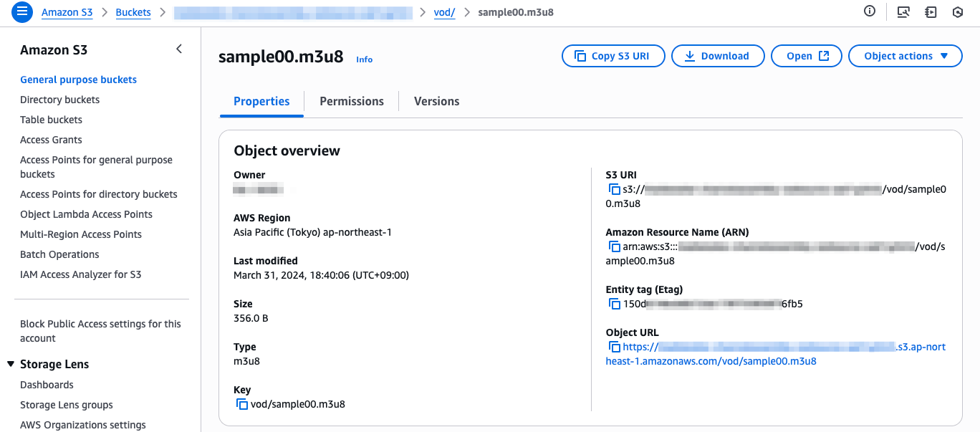Open Access Points for general purpose buckets
980x432 pixels.
tap(96, 167)
